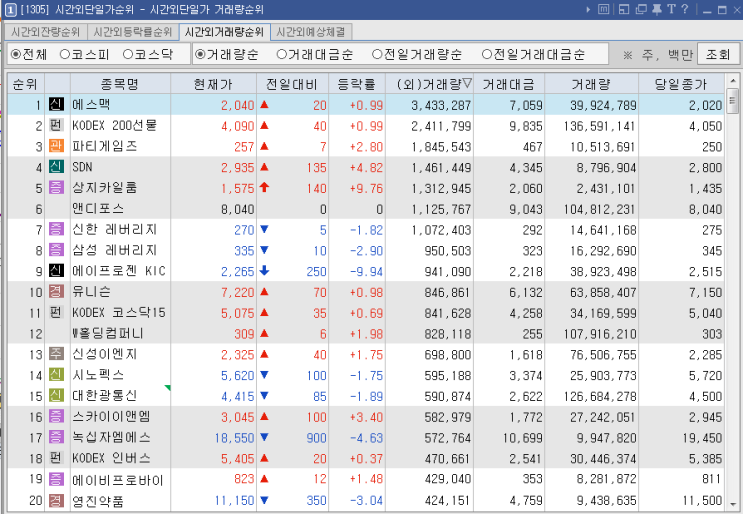Click the orange 관 badge next to 파티게임즈

[x=56, y=146]
